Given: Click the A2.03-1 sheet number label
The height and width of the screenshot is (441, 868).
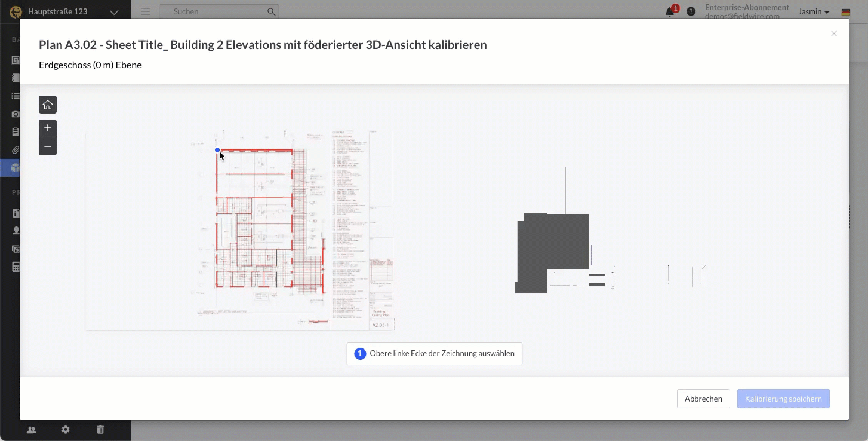Looking at the screenshot, I should tap(380, 325).
